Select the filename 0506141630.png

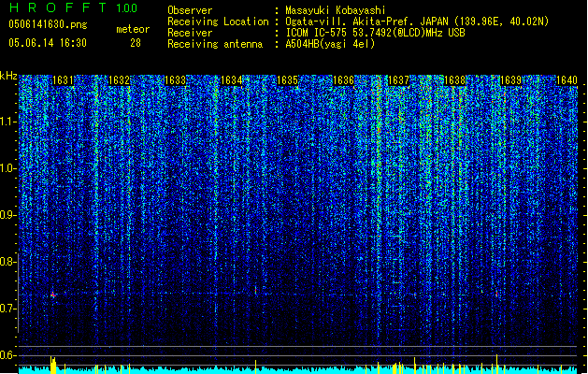point(48,24)
